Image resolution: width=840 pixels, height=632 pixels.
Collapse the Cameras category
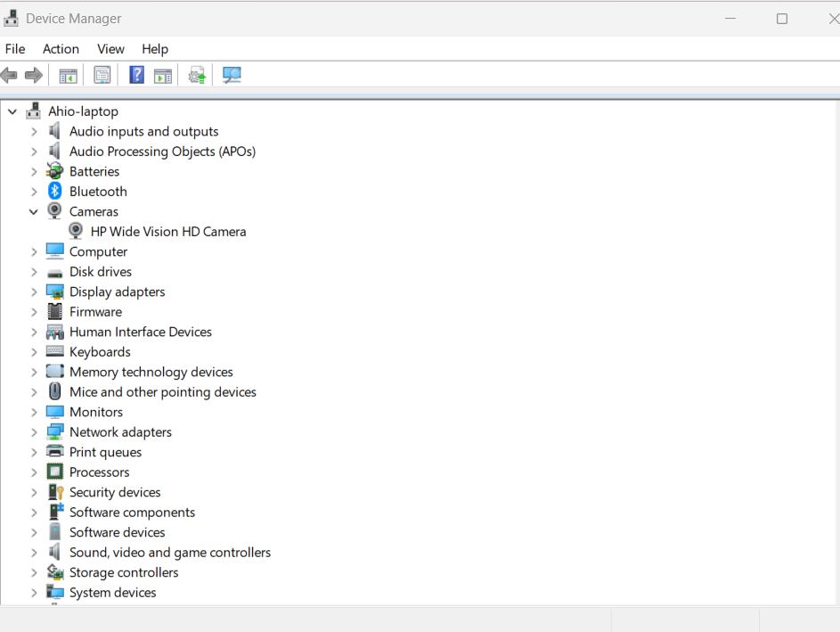(34, 212)
